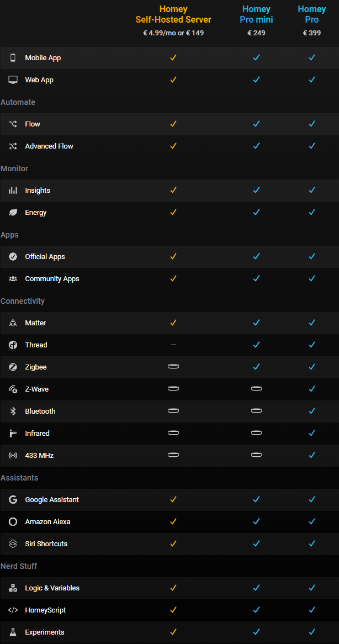Click the Zigbee bridge icon under Self-Hosted Server

173,366
